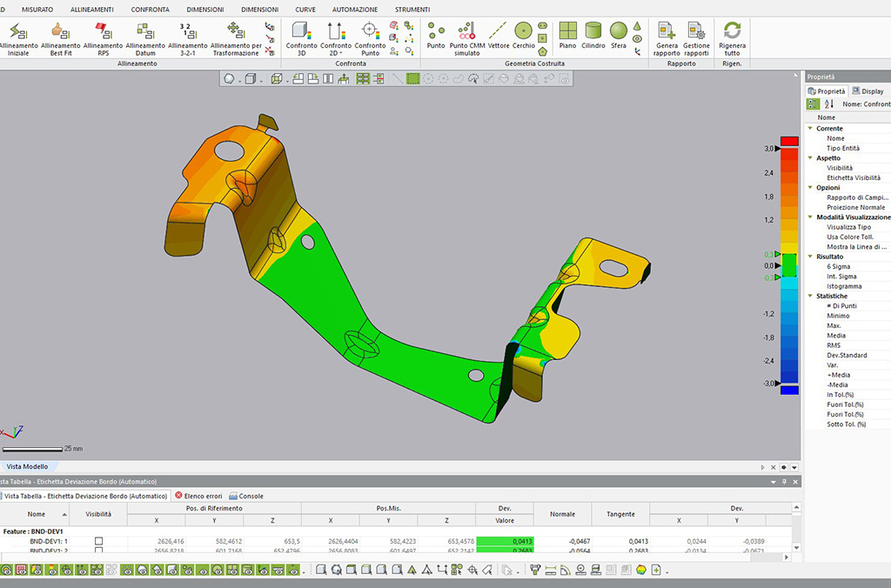Collapse the Statistiche property group
This screenshot has height=588, width=891.
tap(810, 296)
